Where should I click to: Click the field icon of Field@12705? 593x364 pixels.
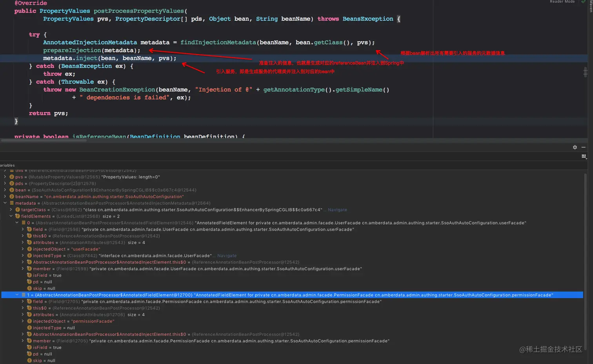(x=29, y=302)
